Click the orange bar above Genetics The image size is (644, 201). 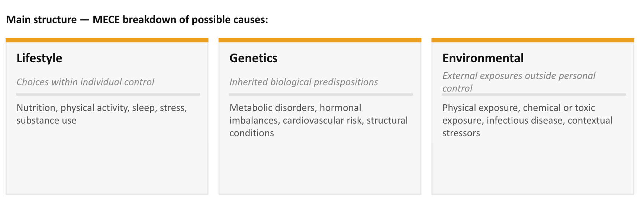[x=320, y=40]
